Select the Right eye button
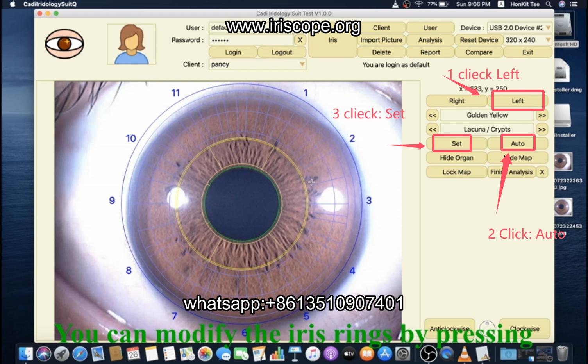 click(x=456, y=101)
